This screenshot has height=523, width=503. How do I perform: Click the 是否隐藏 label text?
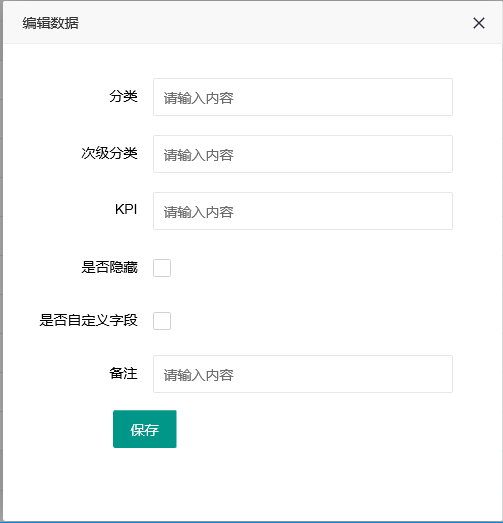(x=109, y=267)
